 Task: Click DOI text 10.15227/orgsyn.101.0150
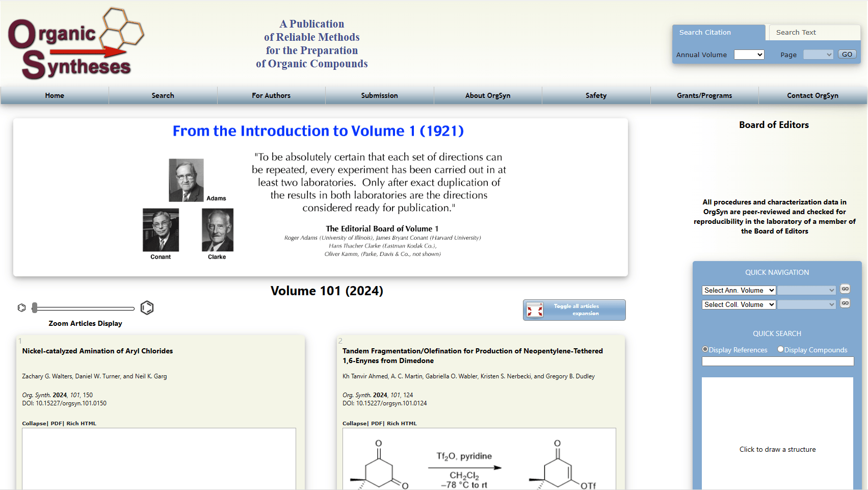click(x=71, y=403)
